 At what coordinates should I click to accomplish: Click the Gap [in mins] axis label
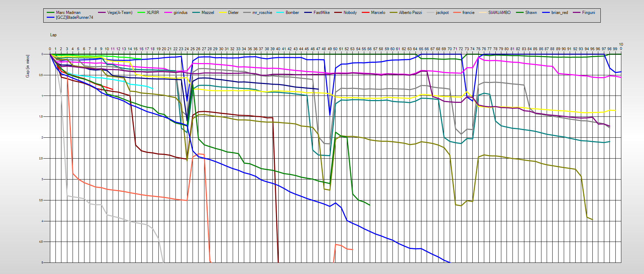pos(28,66)
